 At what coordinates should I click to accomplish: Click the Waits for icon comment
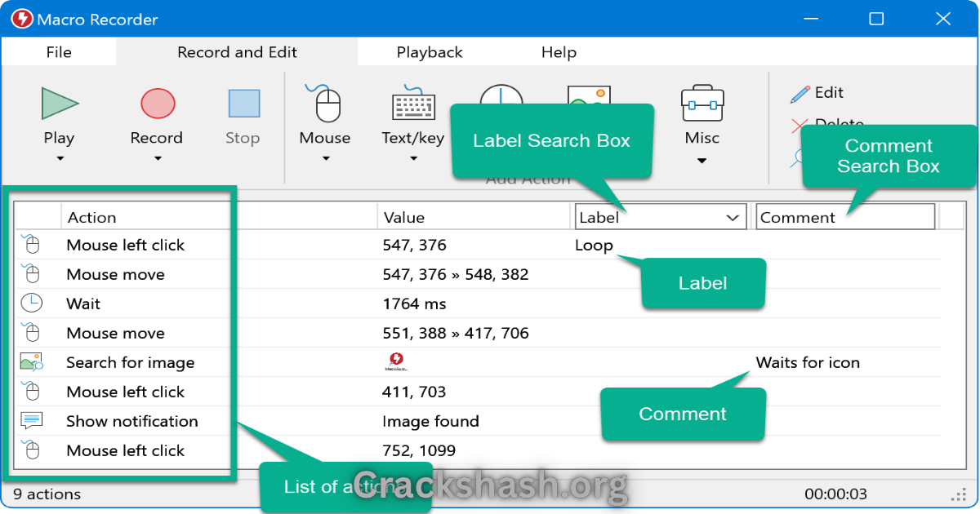(808, 362)
